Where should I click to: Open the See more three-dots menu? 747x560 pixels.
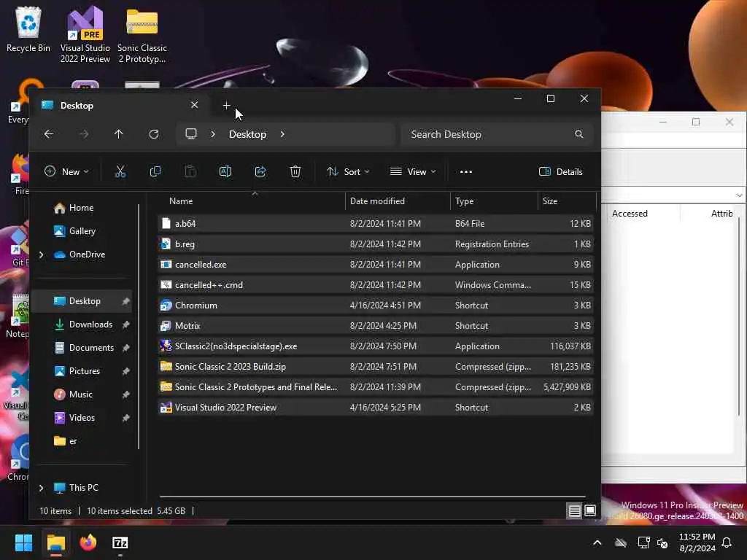(x=466, y=172)
